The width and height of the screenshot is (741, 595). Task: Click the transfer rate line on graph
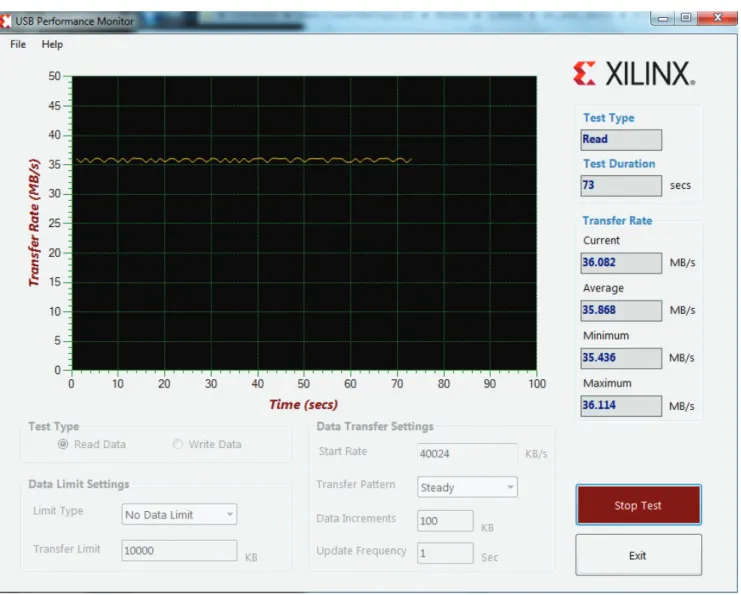coord(243,161)
